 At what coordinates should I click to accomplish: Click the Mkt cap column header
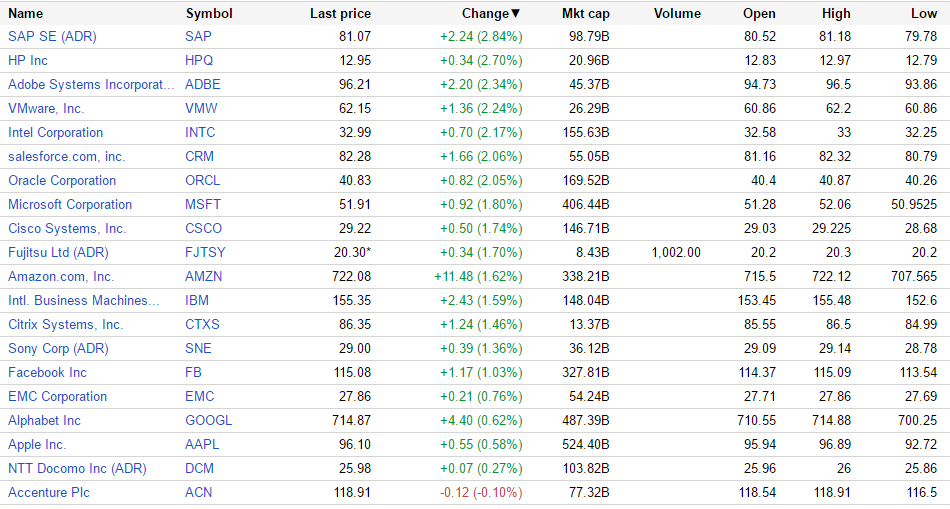585,14
